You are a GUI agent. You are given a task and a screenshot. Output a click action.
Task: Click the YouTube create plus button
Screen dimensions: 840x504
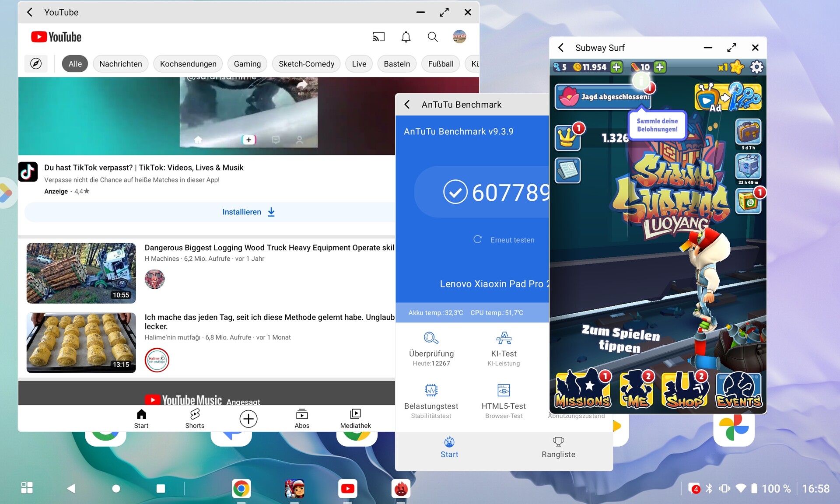(x=248, y=419)
